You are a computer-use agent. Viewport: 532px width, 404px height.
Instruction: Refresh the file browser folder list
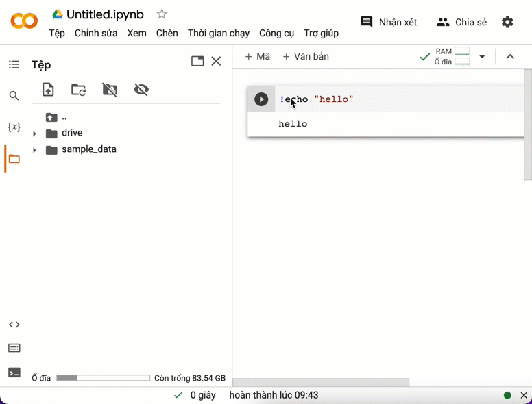tap(79, 90)
